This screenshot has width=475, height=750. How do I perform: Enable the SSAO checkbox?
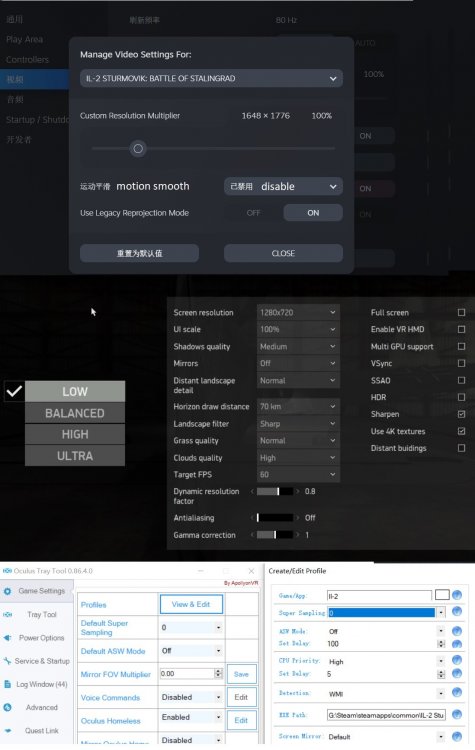point(461,380)
